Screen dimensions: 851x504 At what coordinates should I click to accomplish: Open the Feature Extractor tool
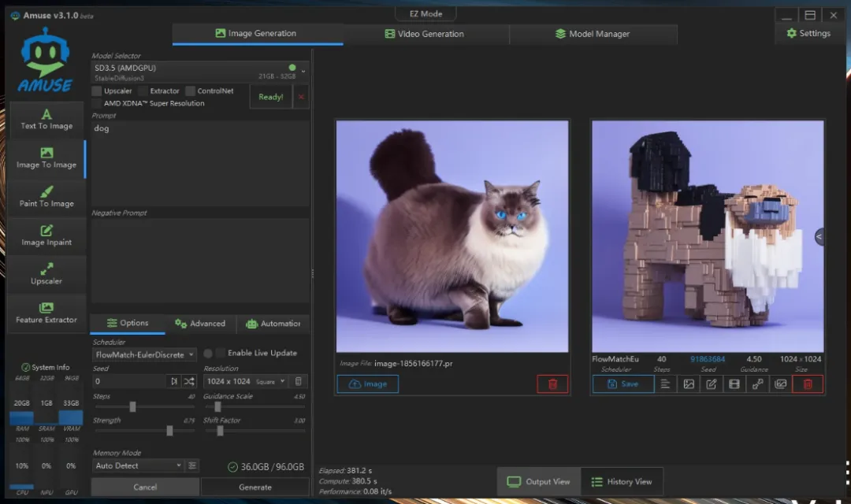(46, 313)
